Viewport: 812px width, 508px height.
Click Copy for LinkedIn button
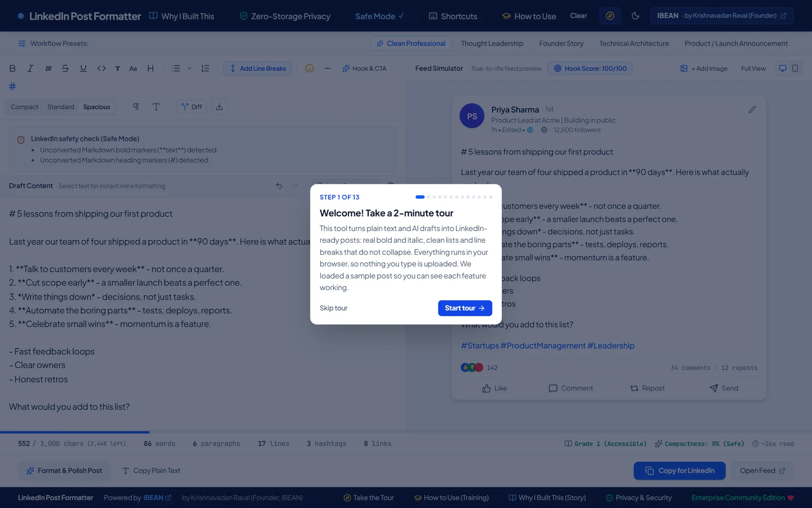tap(679, 471)
